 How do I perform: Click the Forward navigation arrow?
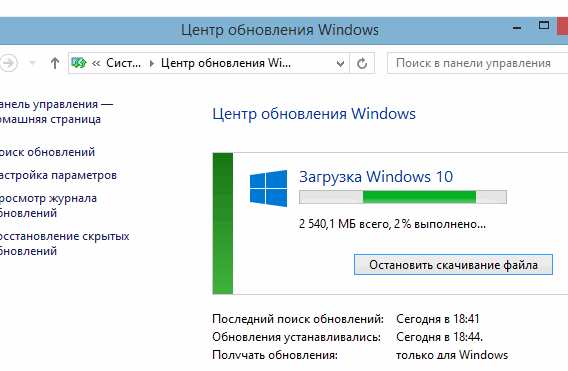pyautogui.click(x=8, y=63)
